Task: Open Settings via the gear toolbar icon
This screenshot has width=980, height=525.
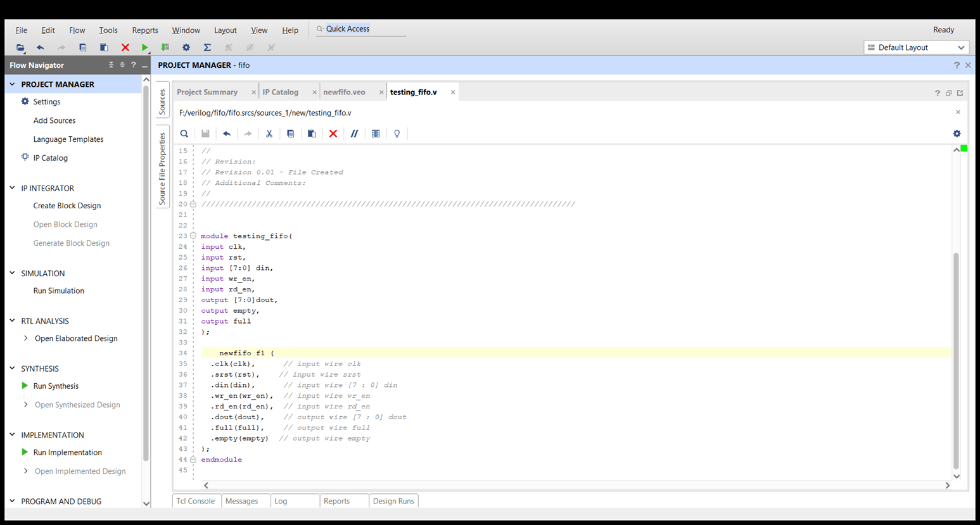Action: tap(186, 47)
